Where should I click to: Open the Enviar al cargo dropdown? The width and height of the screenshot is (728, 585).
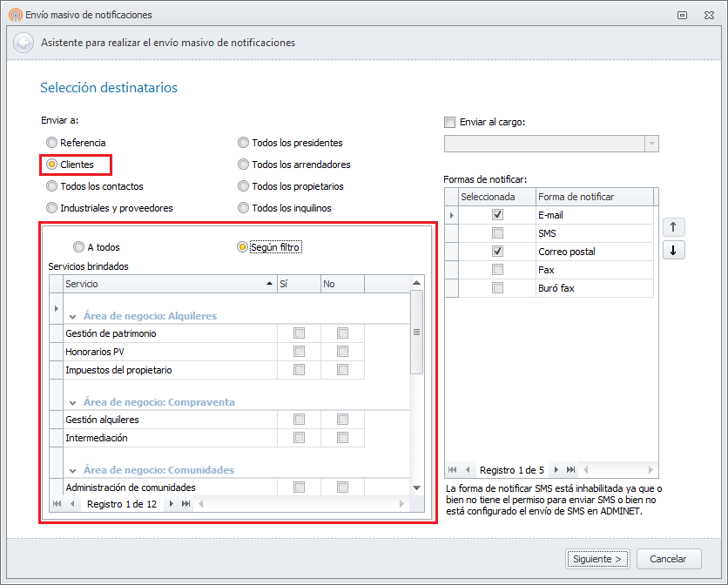click(651, 144)
